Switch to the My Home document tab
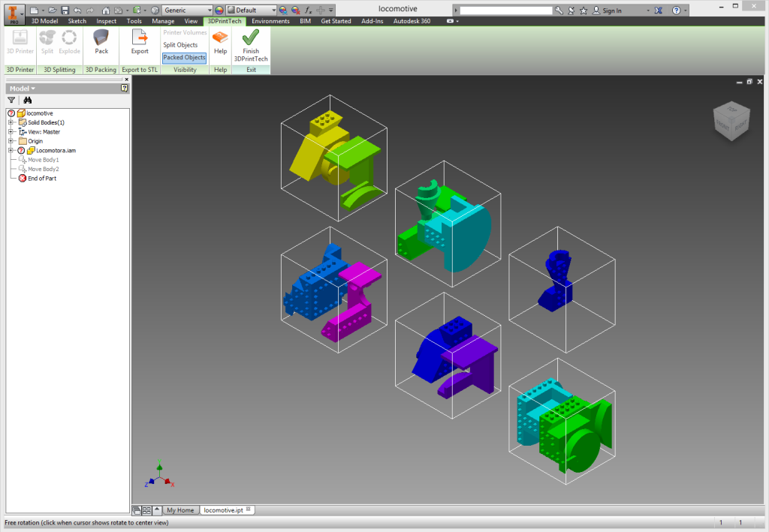Screen dimensions: 769x532 (x=180, y=510)
